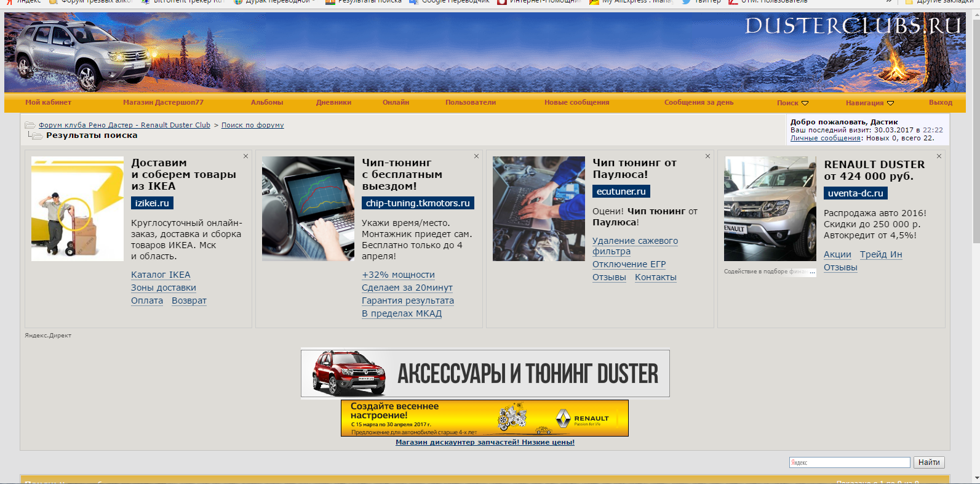The width and height of the screenshot is (980, 484).
Task: Show Сообщения за день
Action: pos(699,102)
